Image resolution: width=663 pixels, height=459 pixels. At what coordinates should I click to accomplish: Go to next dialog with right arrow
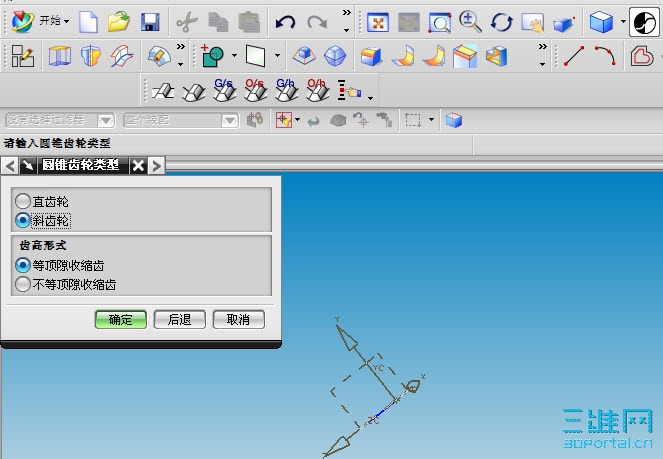pos(156,166)
